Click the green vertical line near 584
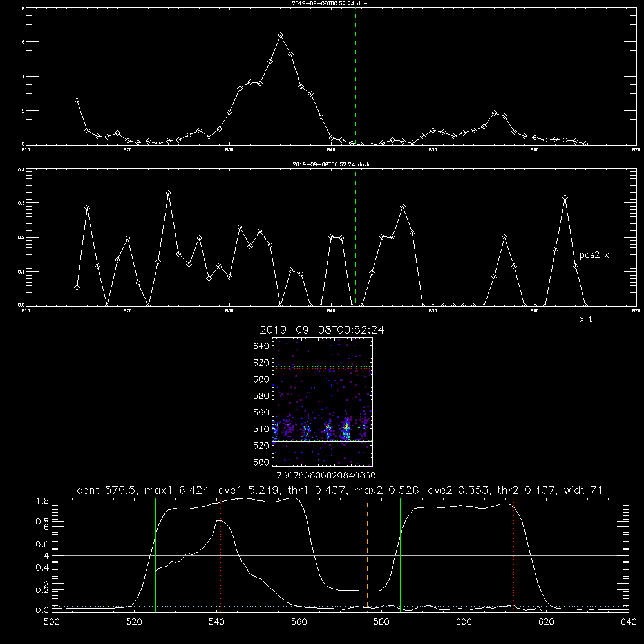 (x=400, y=554)
